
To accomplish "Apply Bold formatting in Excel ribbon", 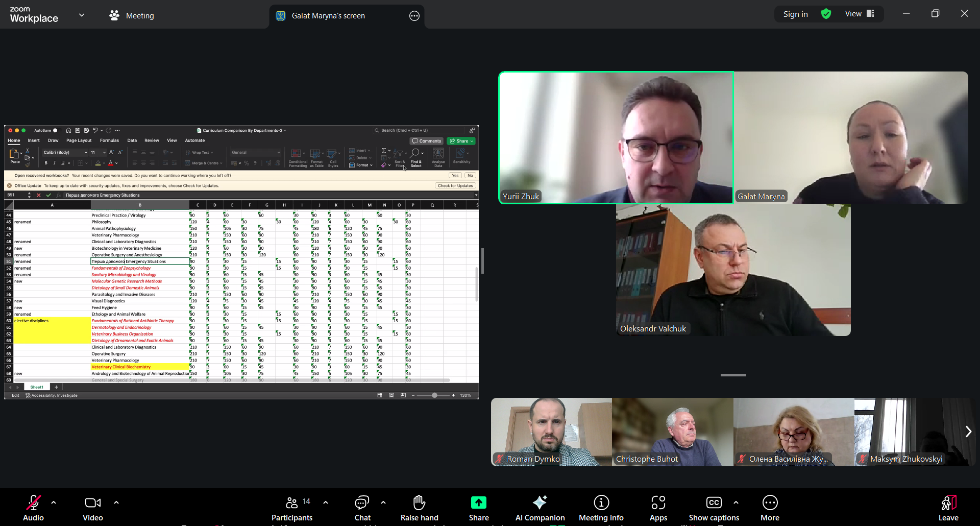I will pyautogui.click(x=46, y=163).
